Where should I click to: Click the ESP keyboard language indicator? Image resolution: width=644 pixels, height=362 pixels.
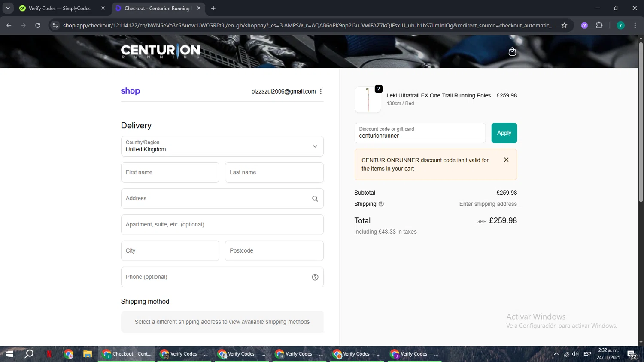coord(587,354)
